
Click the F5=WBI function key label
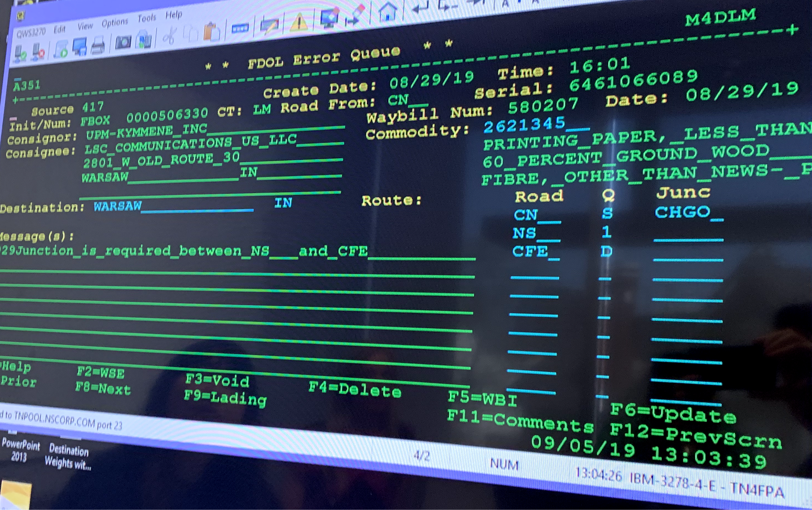pos(482,399)
